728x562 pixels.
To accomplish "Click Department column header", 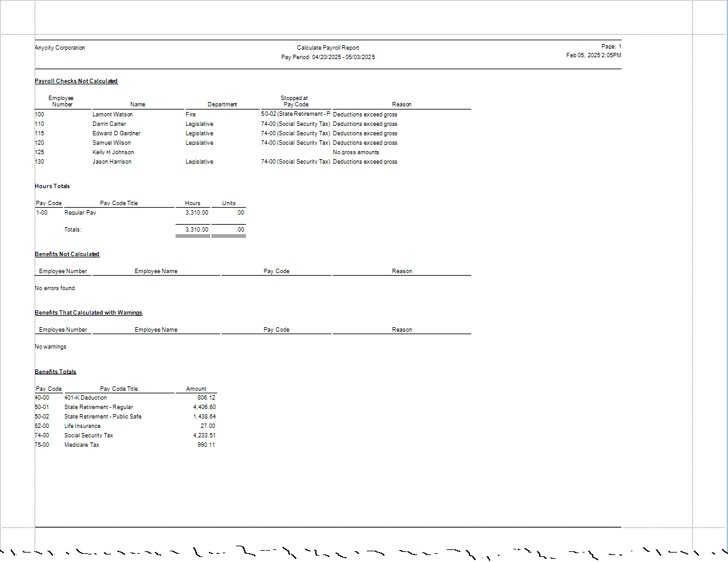I will tap(222, 104).
